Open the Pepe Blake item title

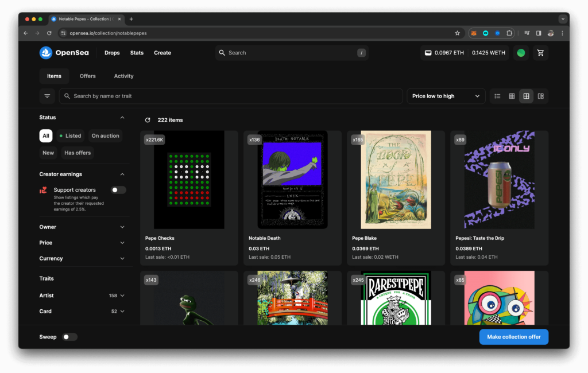(364, 238)
